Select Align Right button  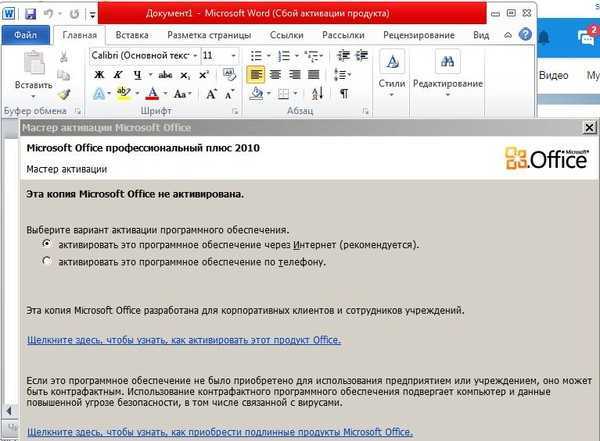point(295,75)
